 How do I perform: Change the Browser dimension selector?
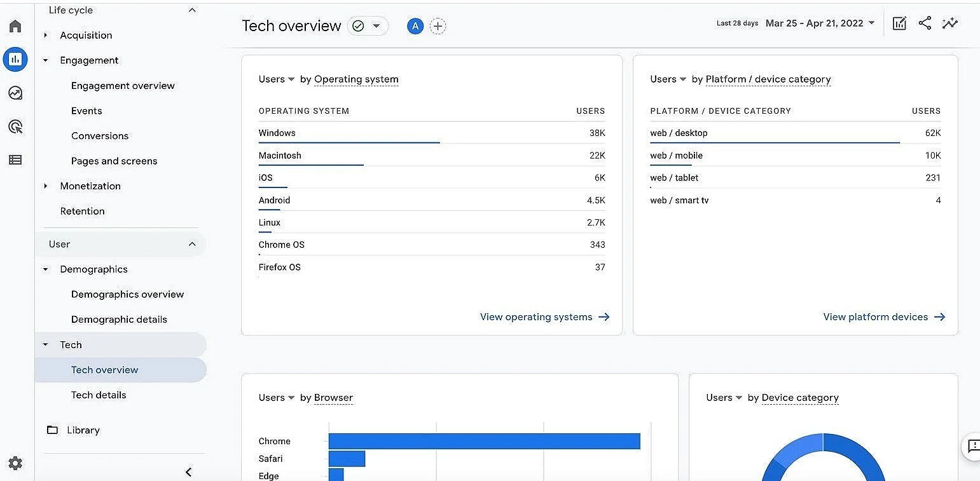(x=333, y=398)
